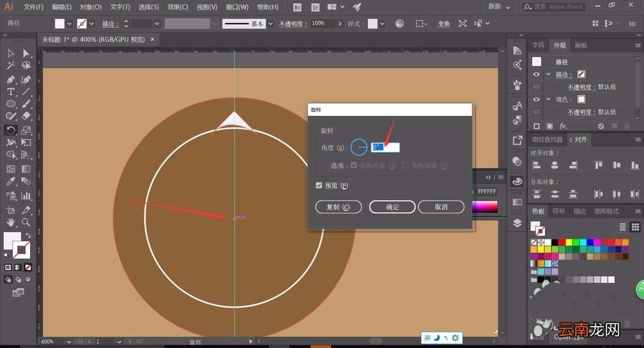This screenshot has height=348, width=644.
Task: Select the Ellipse tool
Action: coord(11,104)
